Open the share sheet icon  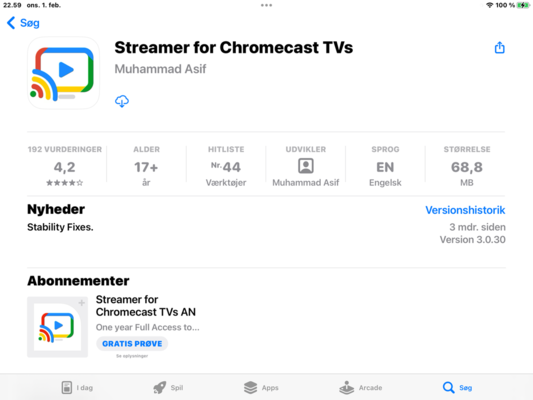(499, 48)
